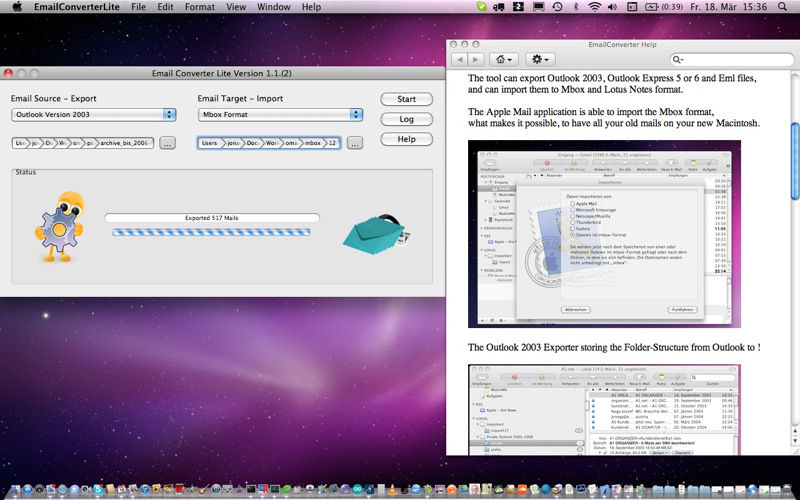Open the EmailConverterLite application menu
The width and height of the screenshot is (800, 500).
(x=77, y=7)
